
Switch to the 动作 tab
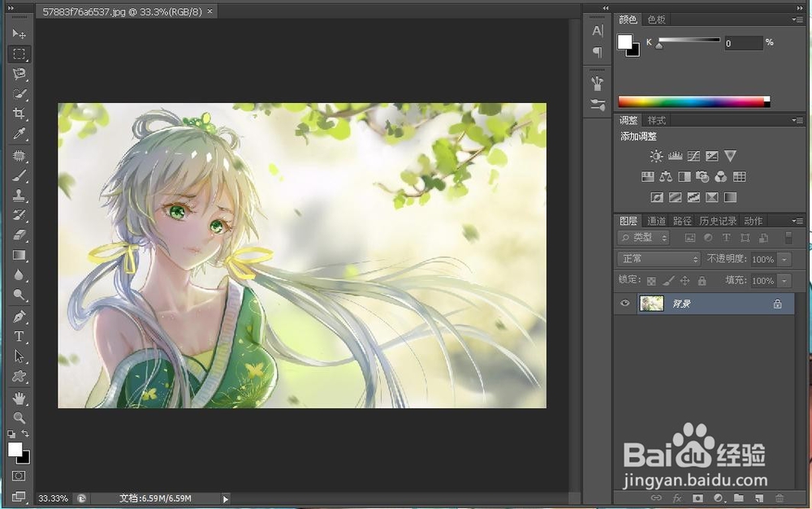tap(753, 221)
